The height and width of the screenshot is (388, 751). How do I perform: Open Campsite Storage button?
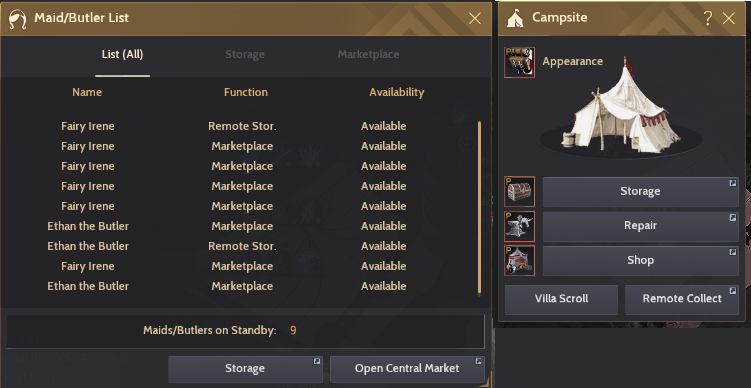(x=640, y=192)
